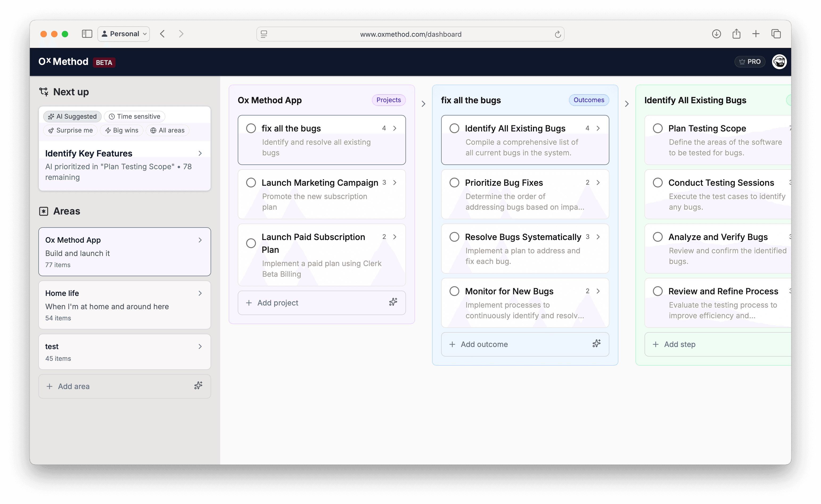Click Add outcome

525,344
